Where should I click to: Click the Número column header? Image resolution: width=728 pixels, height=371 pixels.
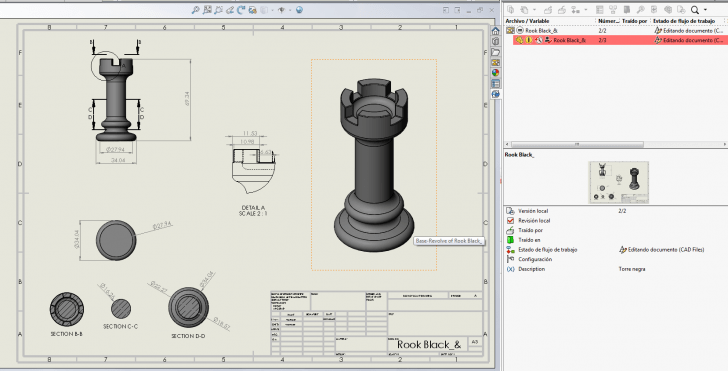[608, 21]
